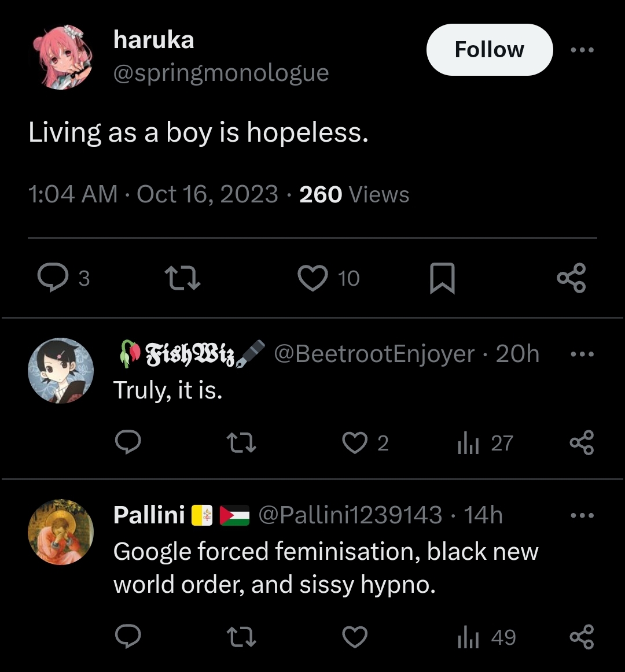Retweet FishWiz's reply
Image resolution: width=625 pixels, height=672 pixels.
click(x=241, y=442)
